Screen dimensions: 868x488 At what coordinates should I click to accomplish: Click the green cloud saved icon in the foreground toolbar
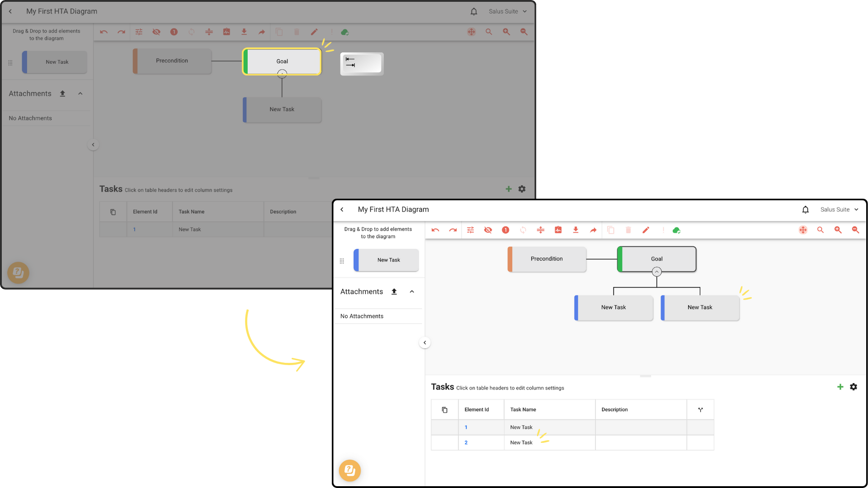(676, 230)
